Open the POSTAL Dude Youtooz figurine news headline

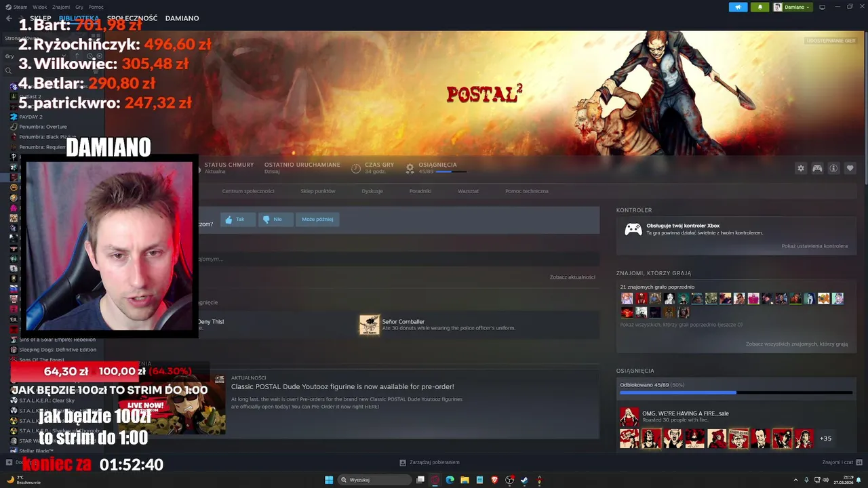pos(342,387)
